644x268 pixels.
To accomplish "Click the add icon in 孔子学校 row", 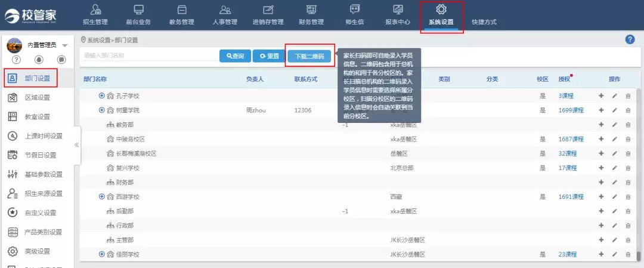I will [600, 96].
